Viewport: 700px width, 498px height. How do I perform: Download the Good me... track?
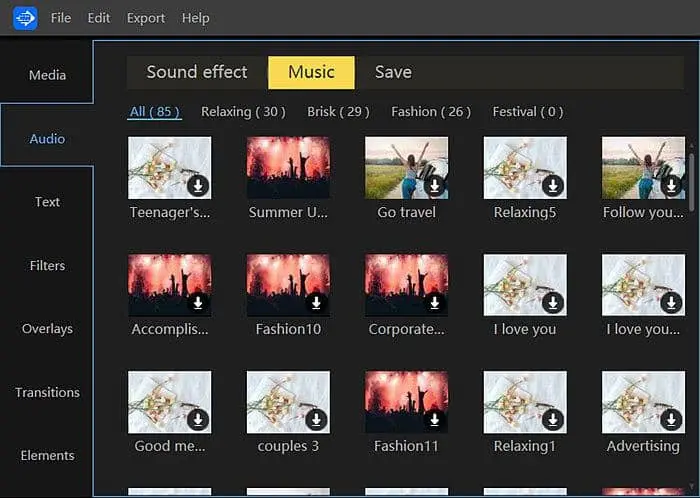click(198, 420)
